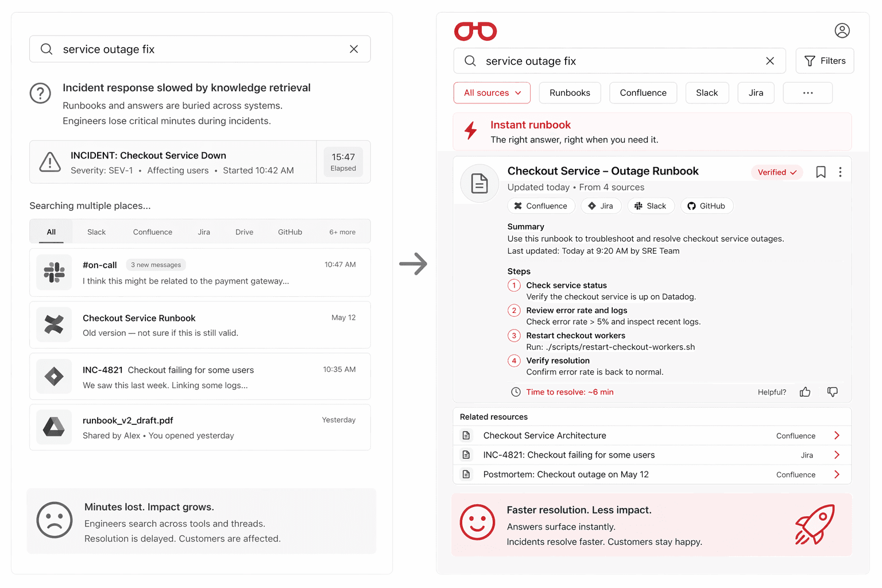The image size is (882, 588).
Task: Open the All sources dropdown
Action: [x=492, y=93]
